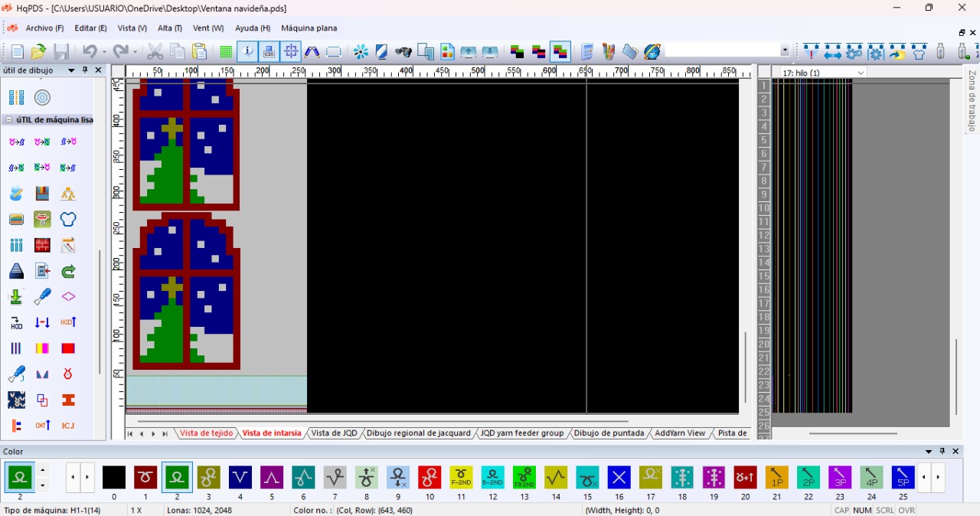Screen dimensions: 980x516
Task: Select the dashed rectangle selection tool
Action: pos(334,52)
